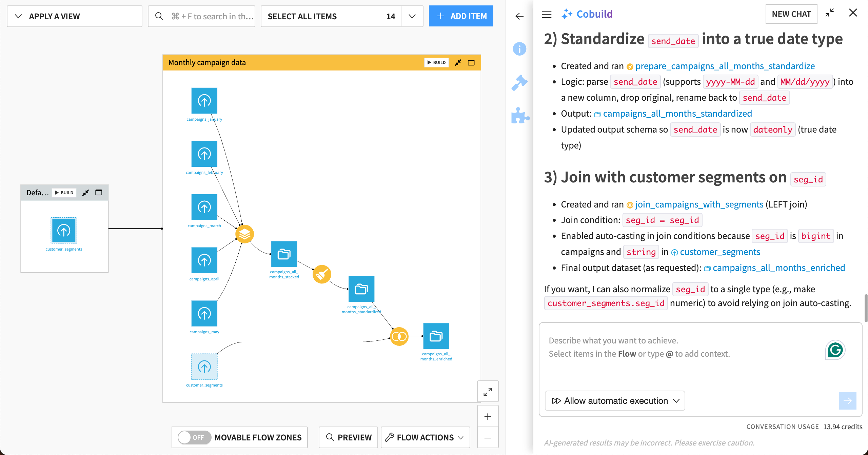Viewport: 868px width, 455px height.
Task: Zoom in on the flow
Action: (488, 416)
